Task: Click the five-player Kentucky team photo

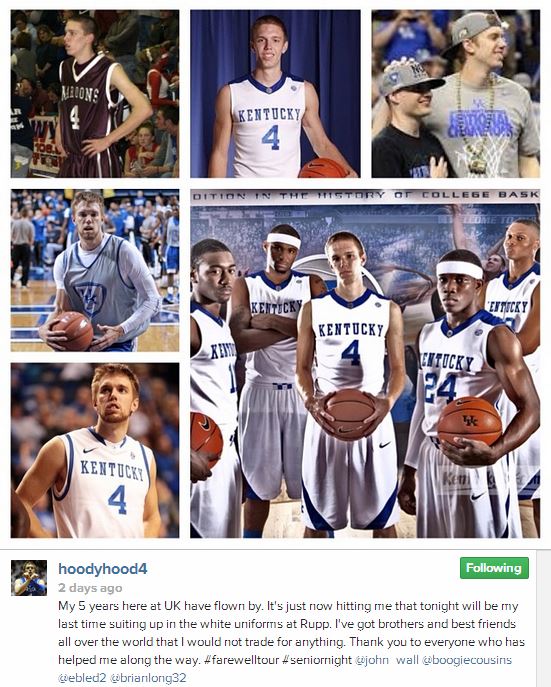Action: pyautogui.click(x=365, y=364)
